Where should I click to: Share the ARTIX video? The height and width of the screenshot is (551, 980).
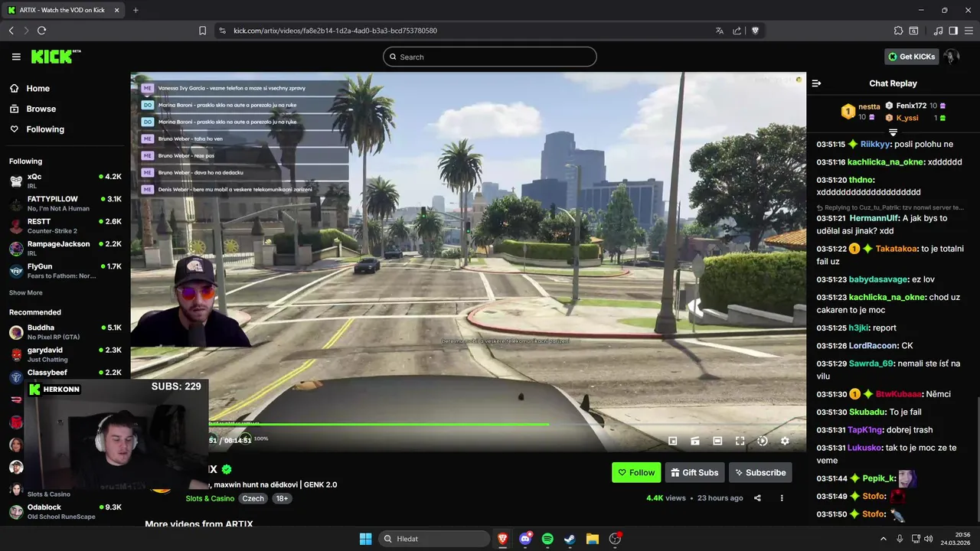pos(757,498)
